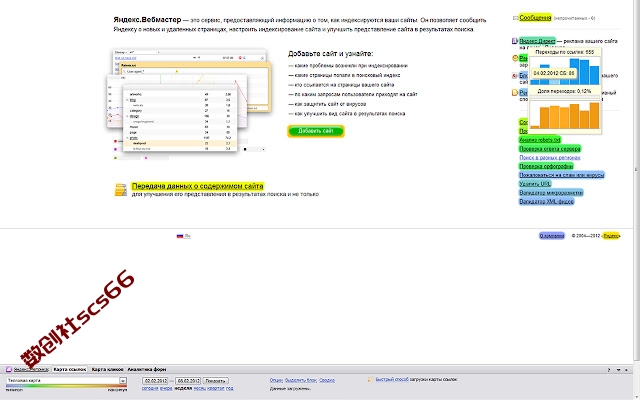Click the Яндекс.Директ icon
The image size is (640, 400).
coord(515,41)
